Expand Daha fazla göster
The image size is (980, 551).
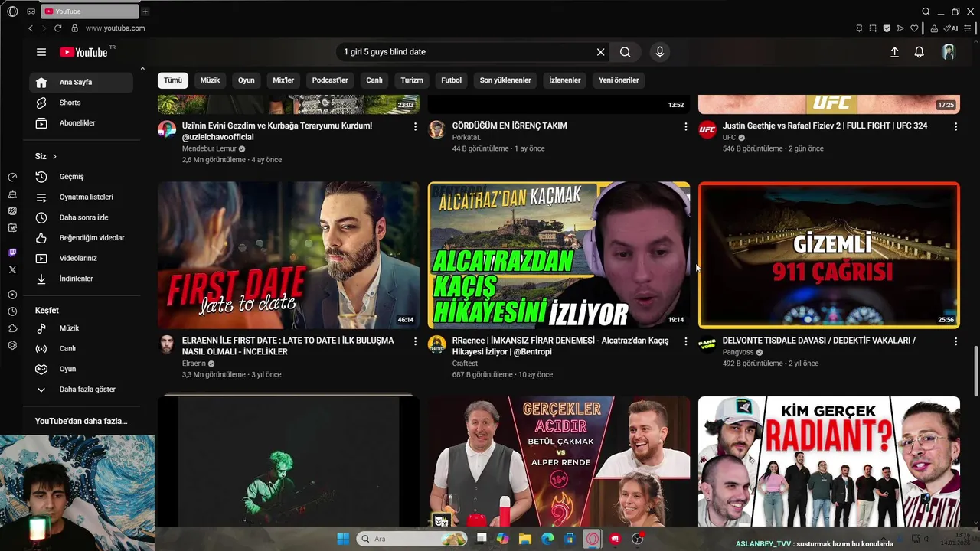point(81,390)
